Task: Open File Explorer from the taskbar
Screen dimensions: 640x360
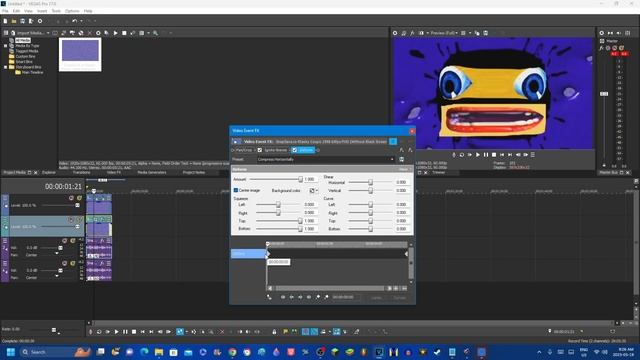Action: point(159,352)
